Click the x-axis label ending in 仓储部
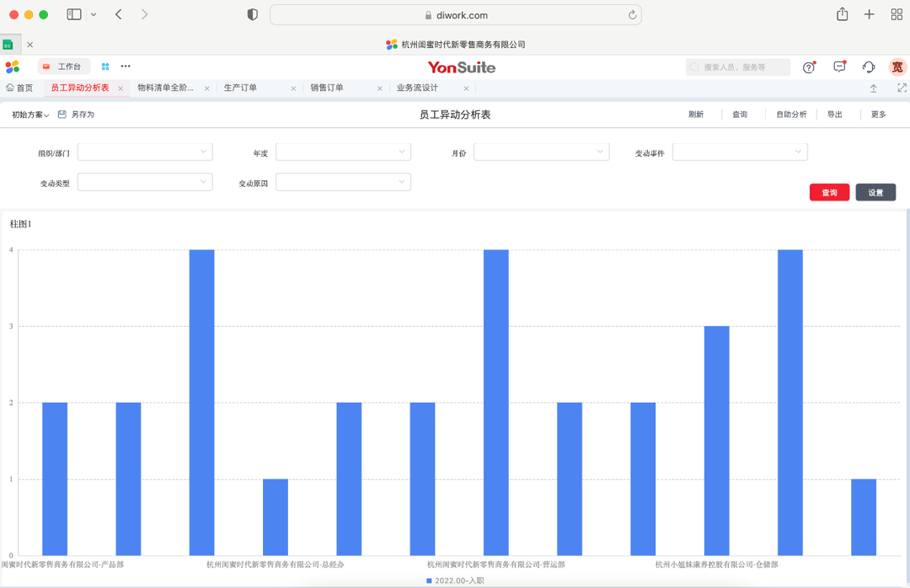Image resolution: width=910 pixels, height=588 pixels. pos(717,564)
